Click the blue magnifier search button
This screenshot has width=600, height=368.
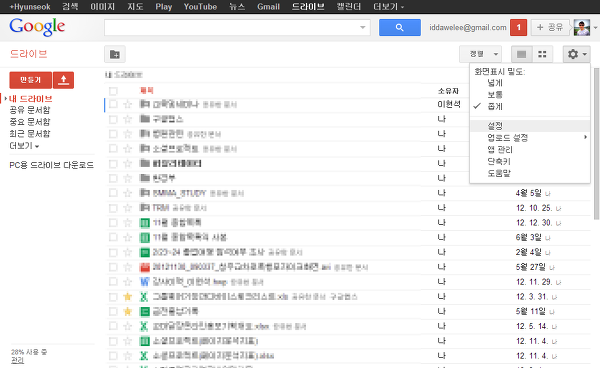click(x=399, y=28)
